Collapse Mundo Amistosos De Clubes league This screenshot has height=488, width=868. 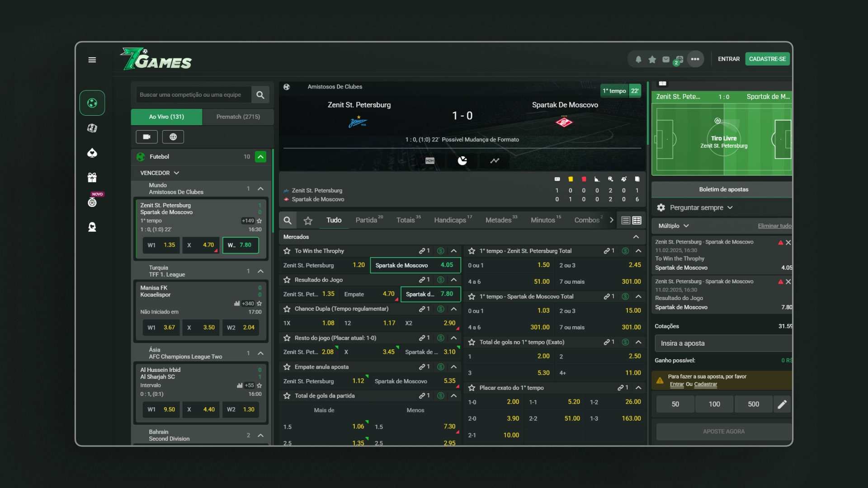(261, 188)
